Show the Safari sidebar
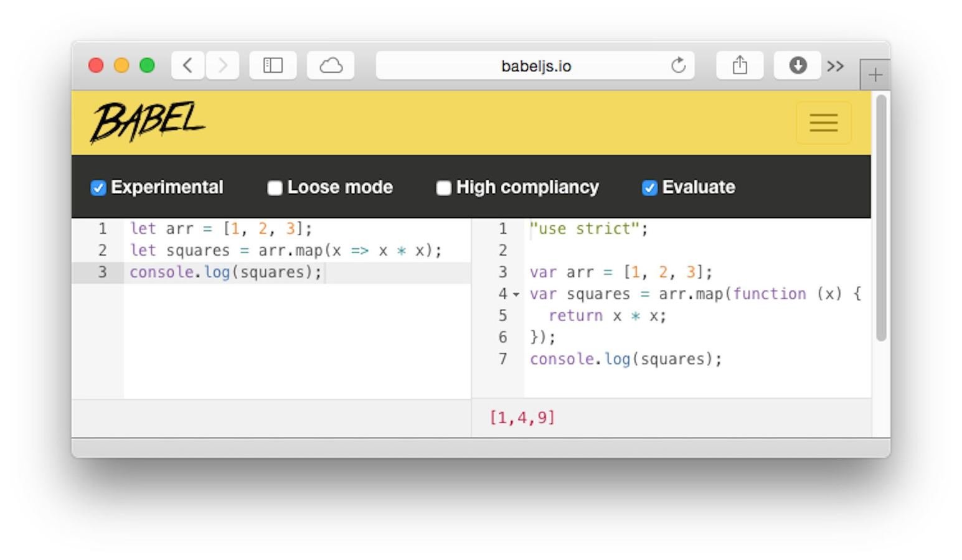 (273, 65)
